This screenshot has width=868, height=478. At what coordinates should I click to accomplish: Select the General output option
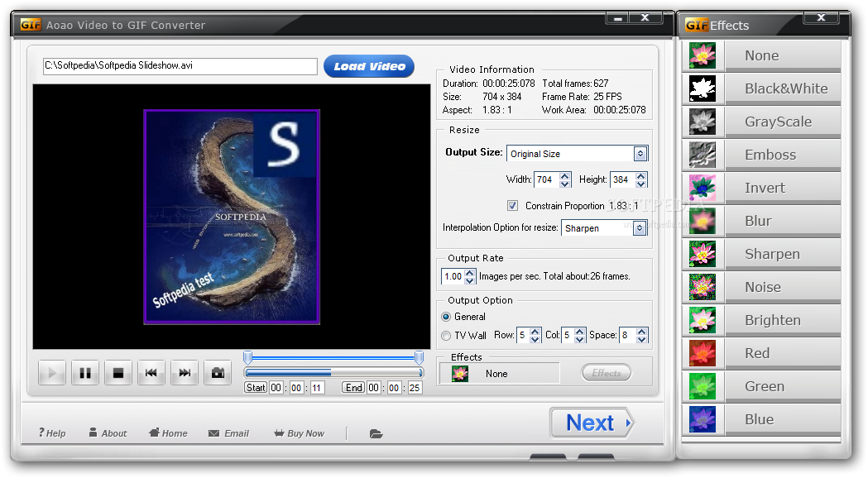446,317
